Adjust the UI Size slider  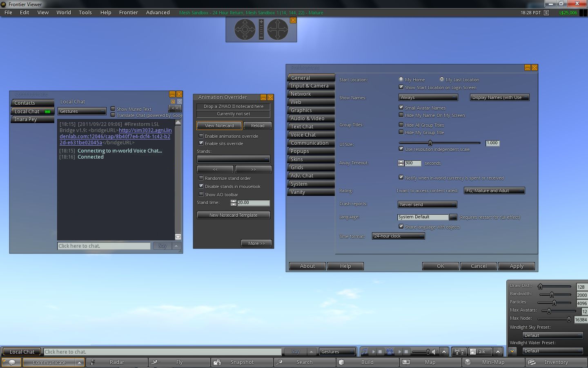click(430, 143)
